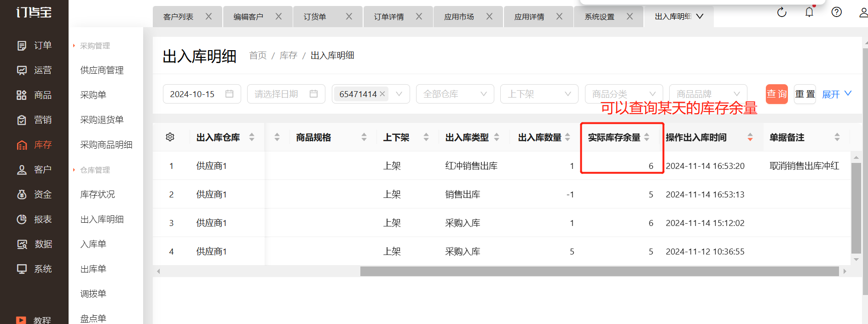868x324 pixels.
Task: Click the table column settings gear
Action: pyautogui.click(x=170, y=137)
